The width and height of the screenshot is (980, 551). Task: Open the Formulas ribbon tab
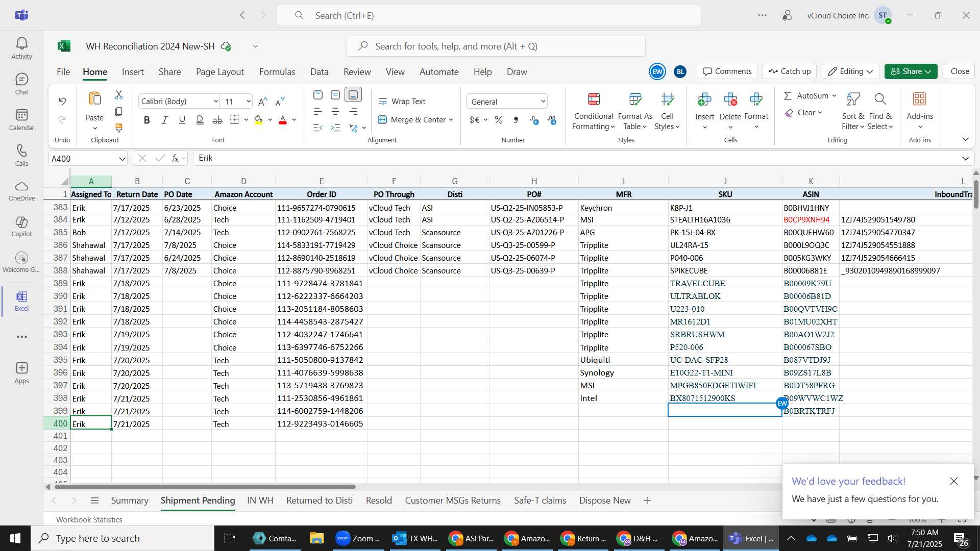tap(277, 72)
